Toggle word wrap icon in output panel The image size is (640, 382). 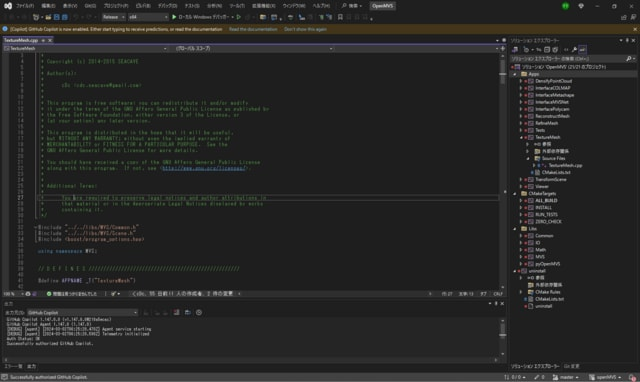tap(188, 313)
